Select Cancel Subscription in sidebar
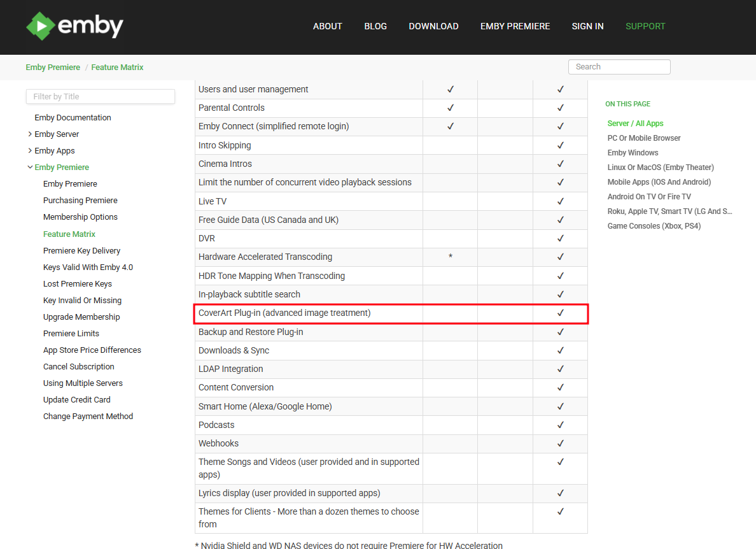756x549 pixels. coord(78,367)
